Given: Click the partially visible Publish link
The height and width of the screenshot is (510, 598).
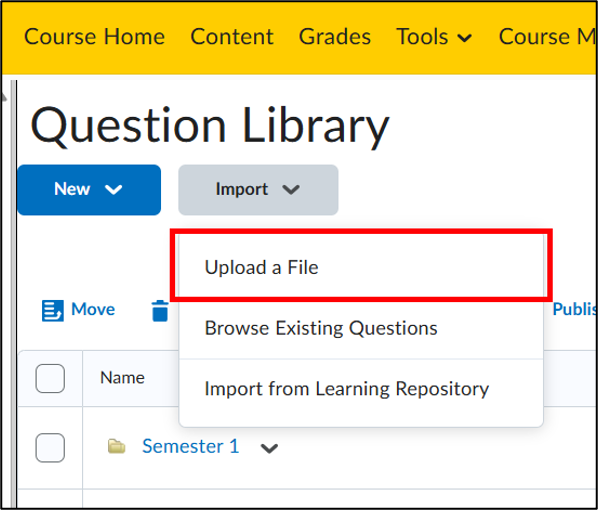Looking at the screenshot, I should tap(574, 309).
